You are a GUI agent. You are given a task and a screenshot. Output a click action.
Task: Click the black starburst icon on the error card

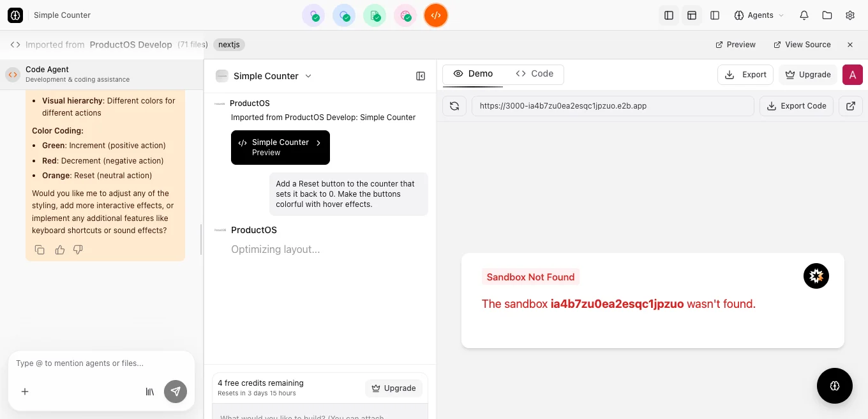[816, 276]
